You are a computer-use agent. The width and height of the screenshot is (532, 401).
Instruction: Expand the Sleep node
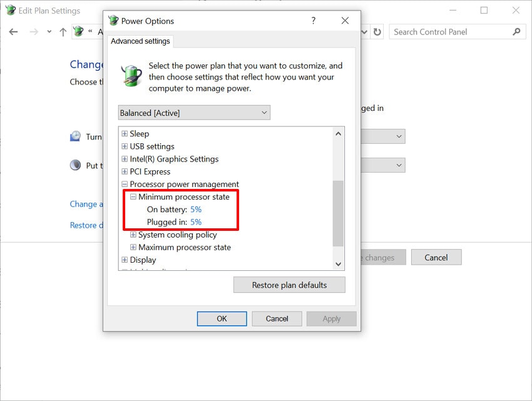click(125, 134)
